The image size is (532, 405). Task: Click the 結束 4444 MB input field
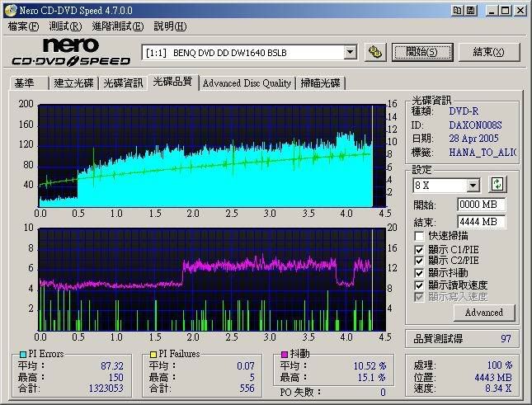(x=481, y=222)
